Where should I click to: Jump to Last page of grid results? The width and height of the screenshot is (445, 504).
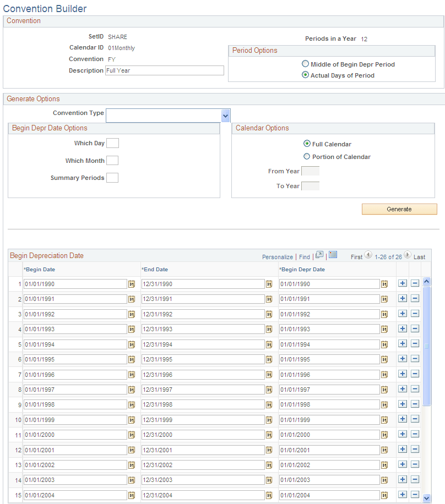click(x=419, y=255)
